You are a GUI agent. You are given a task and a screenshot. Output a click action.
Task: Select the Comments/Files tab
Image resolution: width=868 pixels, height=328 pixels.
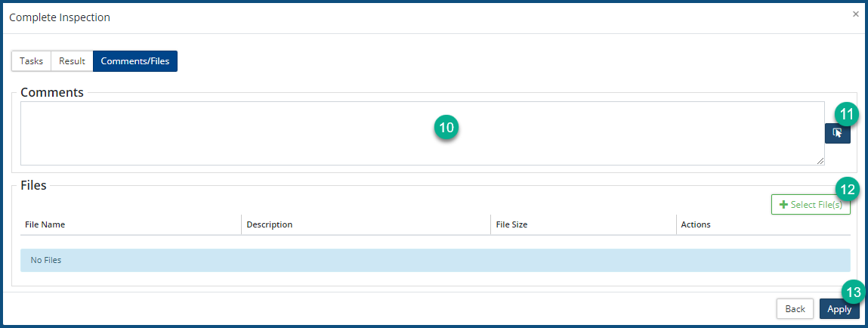click(135, 61)
